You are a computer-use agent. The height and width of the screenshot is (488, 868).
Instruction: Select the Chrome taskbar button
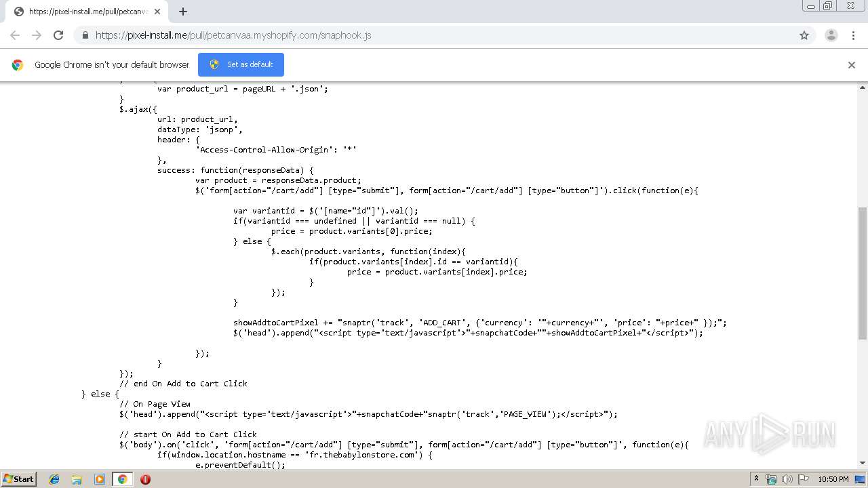coord(122,479)
